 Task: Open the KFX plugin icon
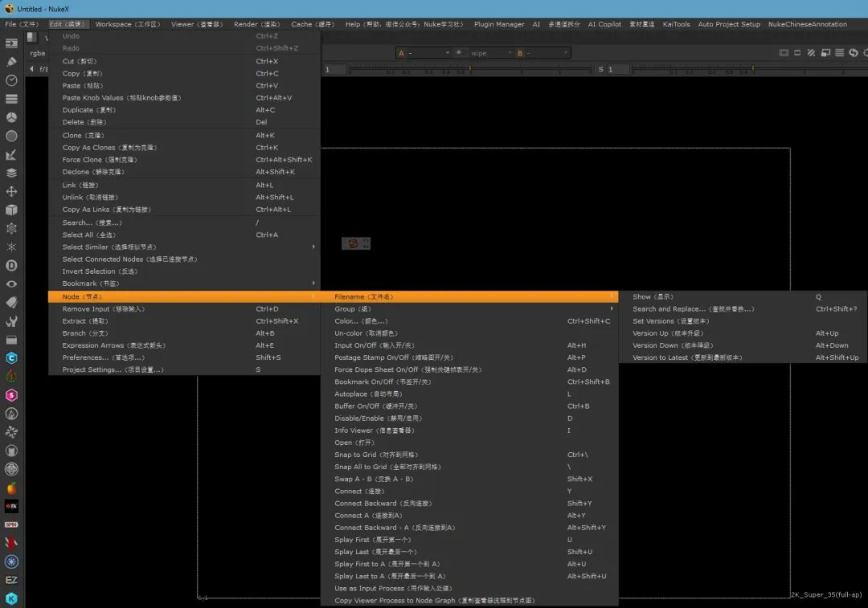pos(11,506)
